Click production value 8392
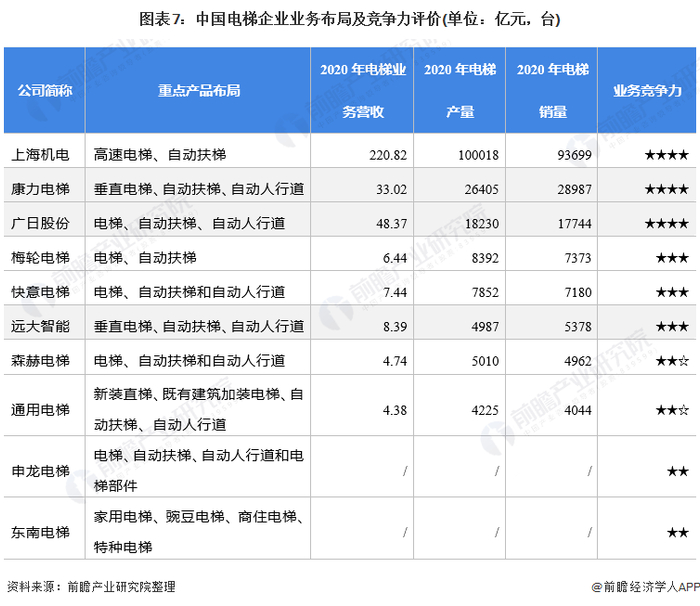 [x=485, y=258]
